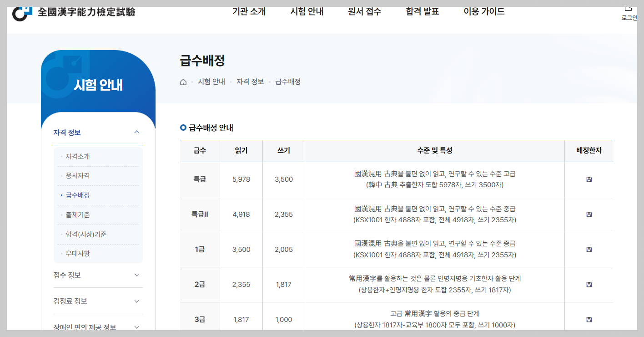
Task: Download the 2급 assigned Hanja list icon
Action: click(x=589, y=284)
